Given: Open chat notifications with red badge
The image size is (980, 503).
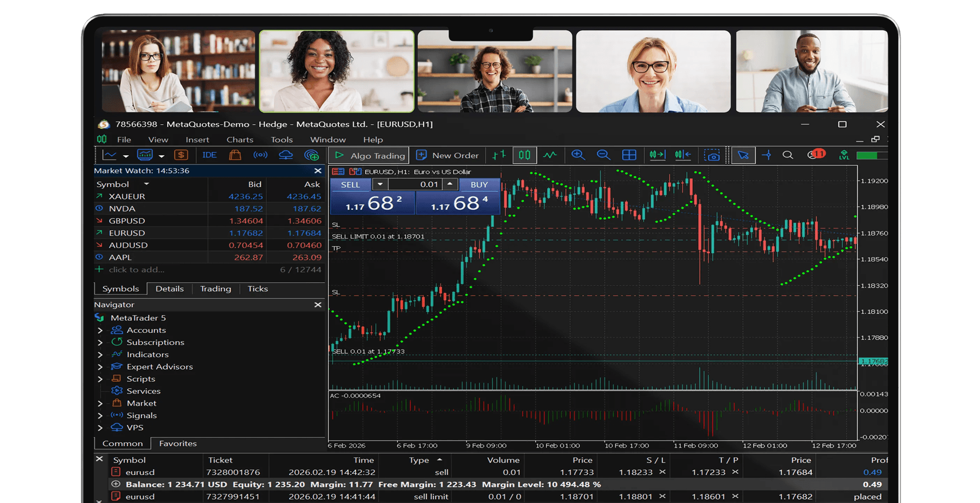Looking at the screenshot, I should [x=816, y=155].
